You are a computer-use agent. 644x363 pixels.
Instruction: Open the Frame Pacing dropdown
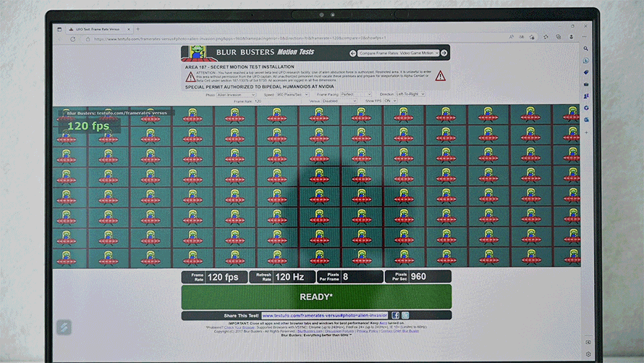356,94
